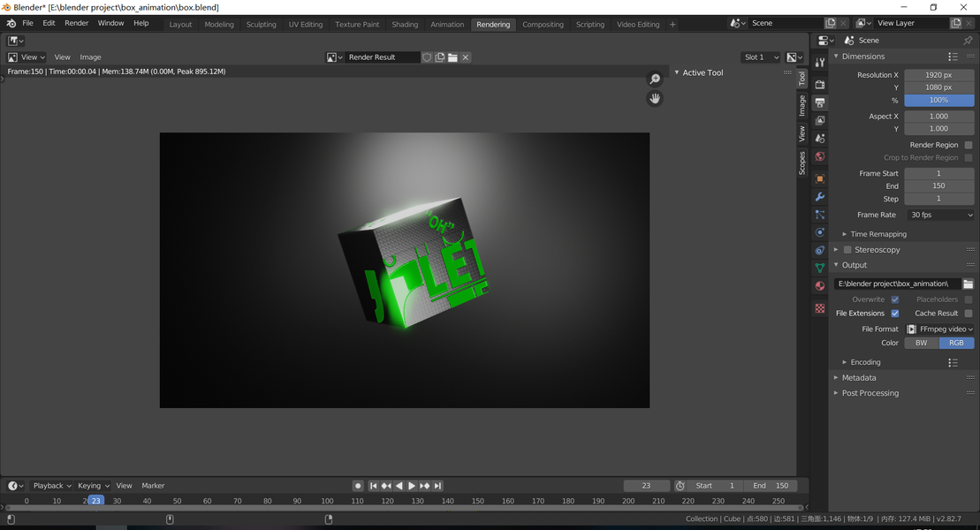980x530 pixels.
Task: Toggle fake user shield for Render Result
Action: pyautogui.click(x=427, y=57)
